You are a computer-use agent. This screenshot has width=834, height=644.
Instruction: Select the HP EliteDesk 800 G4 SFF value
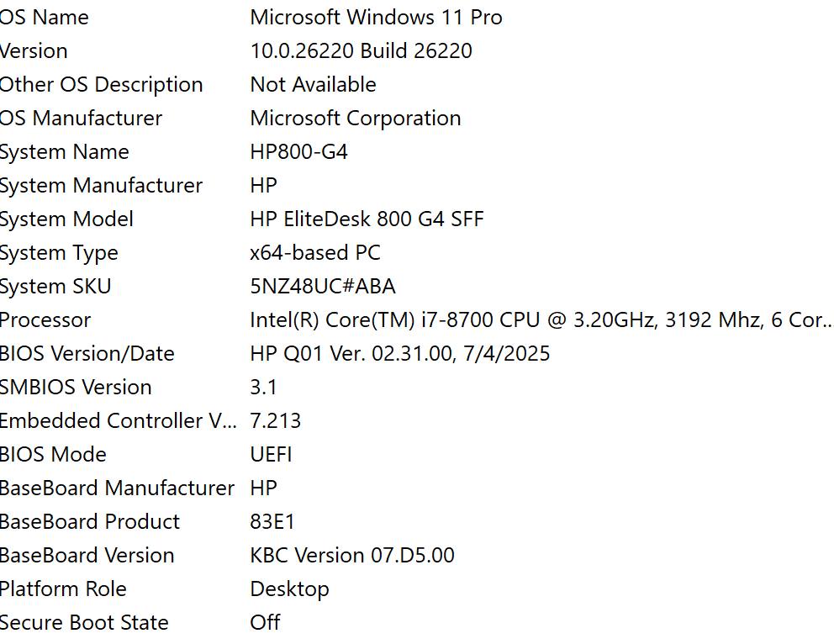pyautogui.click(x=367, y=219)
